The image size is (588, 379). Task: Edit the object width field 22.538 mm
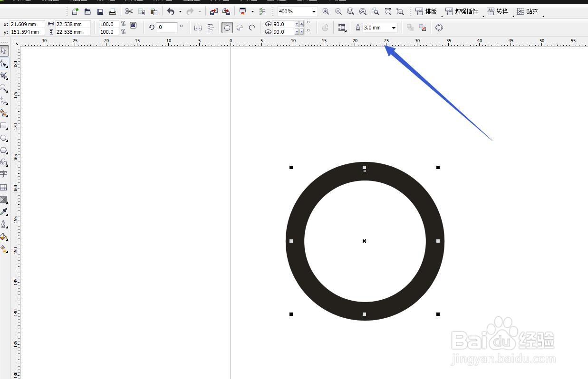click(x=73, y=24)
